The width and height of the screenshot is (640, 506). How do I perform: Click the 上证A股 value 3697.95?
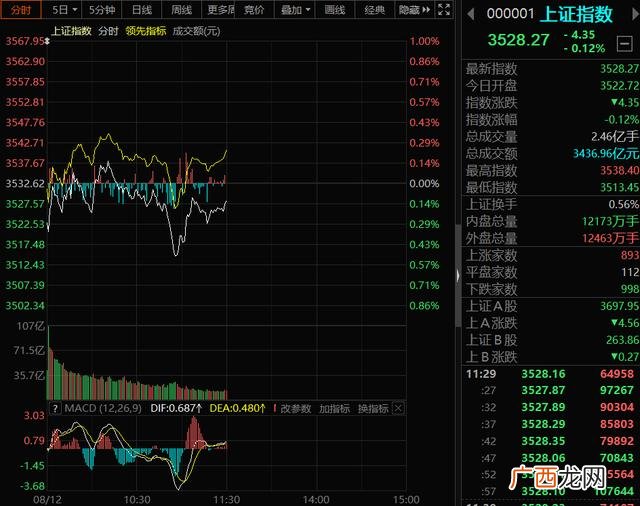tap(619, 306)
